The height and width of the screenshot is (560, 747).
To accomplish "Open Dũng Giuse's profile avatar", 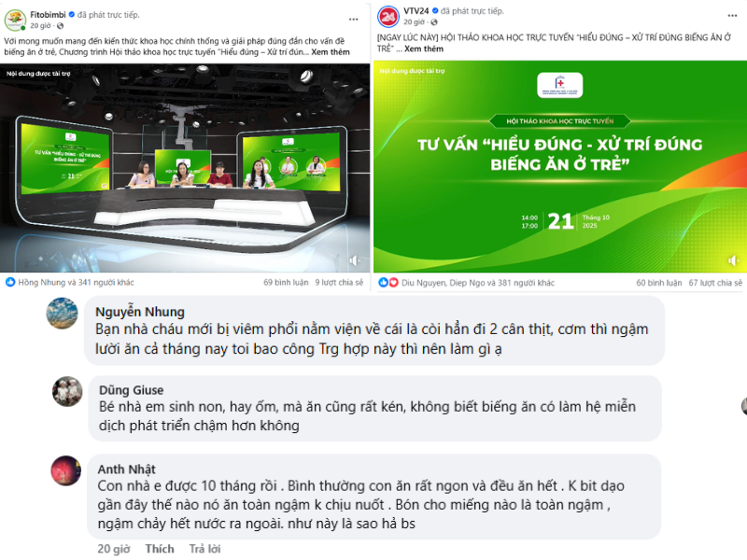I will tap(67, 391).
